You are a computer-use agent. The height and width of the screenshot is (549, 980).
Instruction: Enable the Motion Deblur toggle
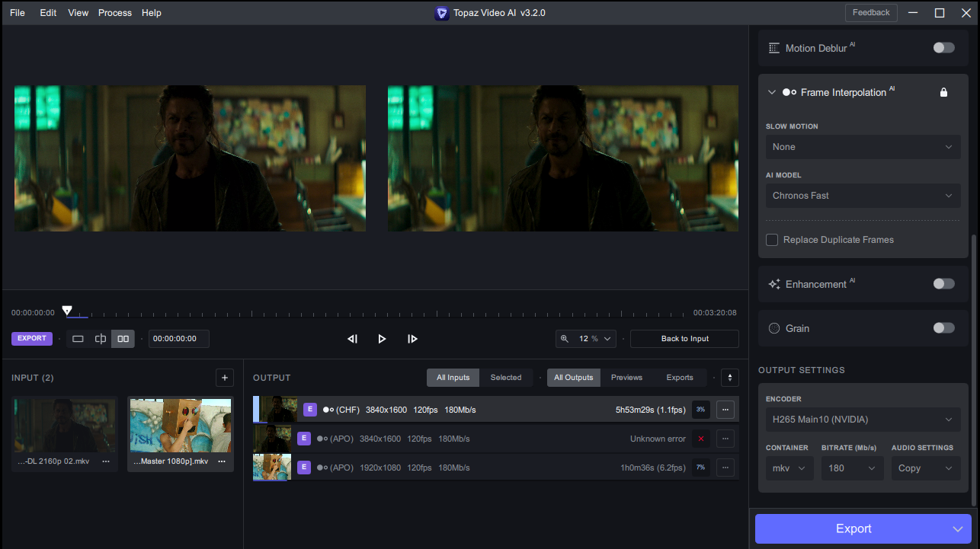point(943,48)
